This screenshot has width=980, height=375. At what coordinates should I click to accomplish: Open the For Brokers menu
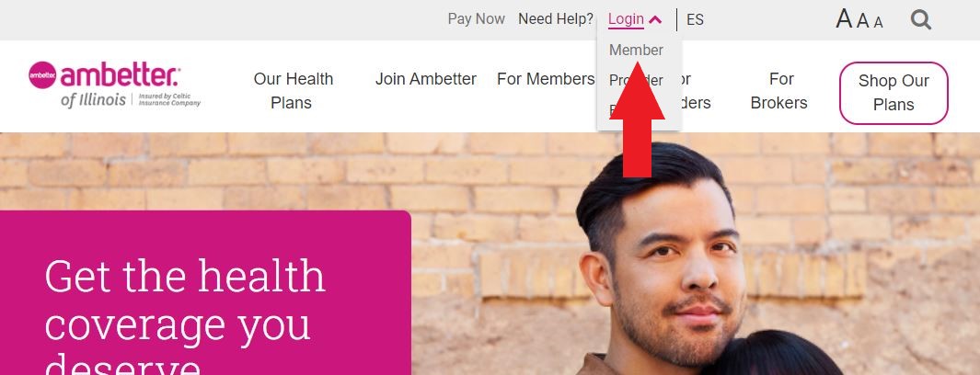tap(779, 91)
